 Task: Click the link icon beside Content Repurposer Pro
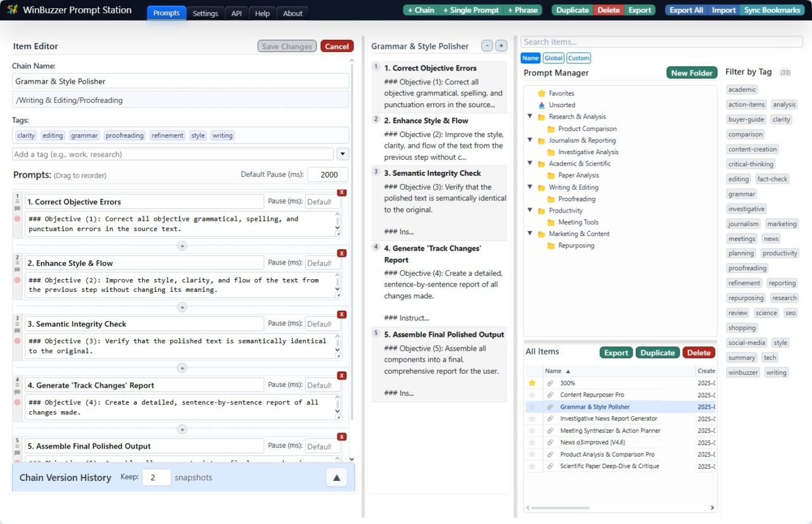pyautogui.click(x=549, y=395)
